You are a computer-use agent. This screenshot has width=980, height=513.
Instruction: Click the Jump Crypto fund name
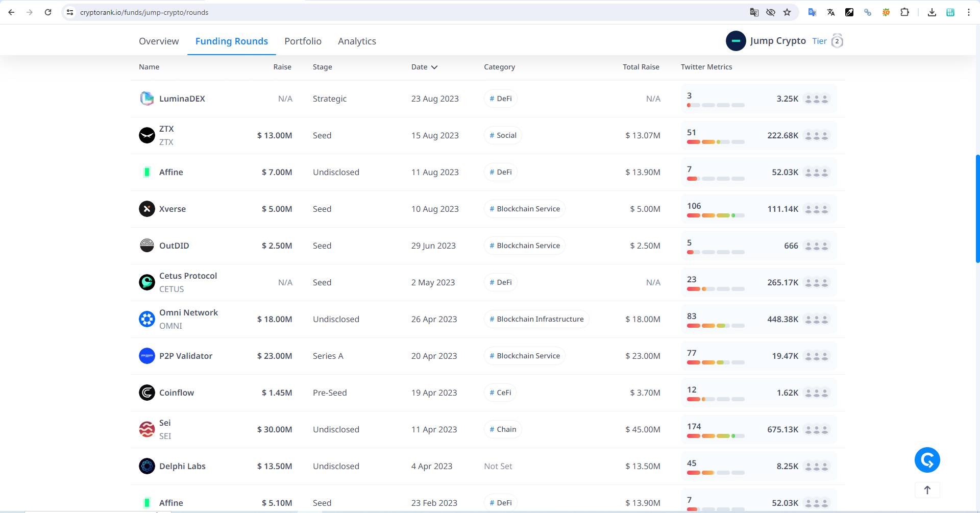tap(778, 41)
